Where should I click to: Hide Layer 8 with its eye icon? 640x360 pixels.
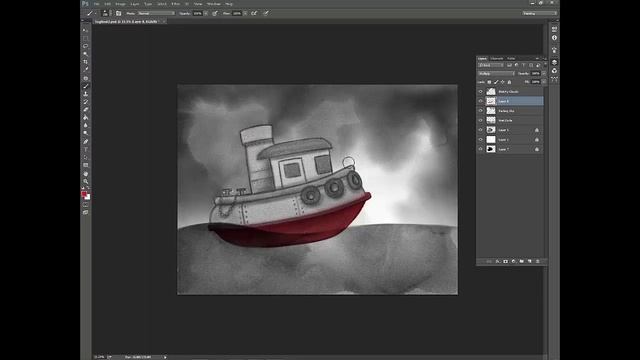coord(480,101)
